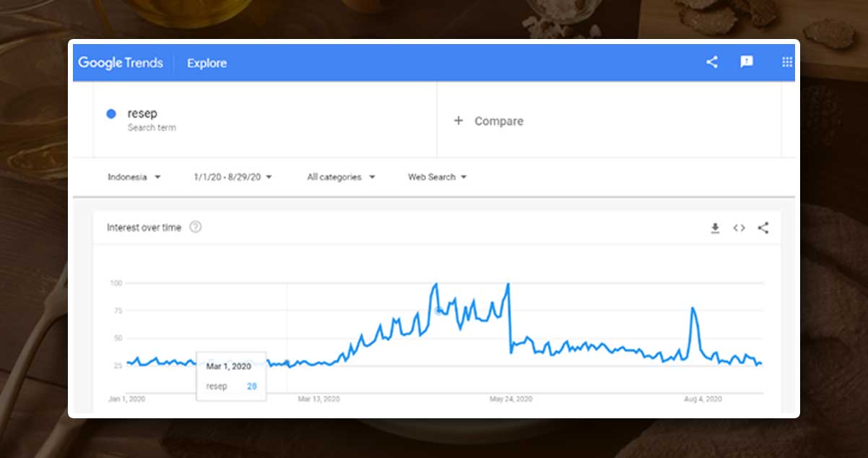The image size is (868, 458).
Task: Click the Compare button to add a term
Action: click(x=498, y=121)
